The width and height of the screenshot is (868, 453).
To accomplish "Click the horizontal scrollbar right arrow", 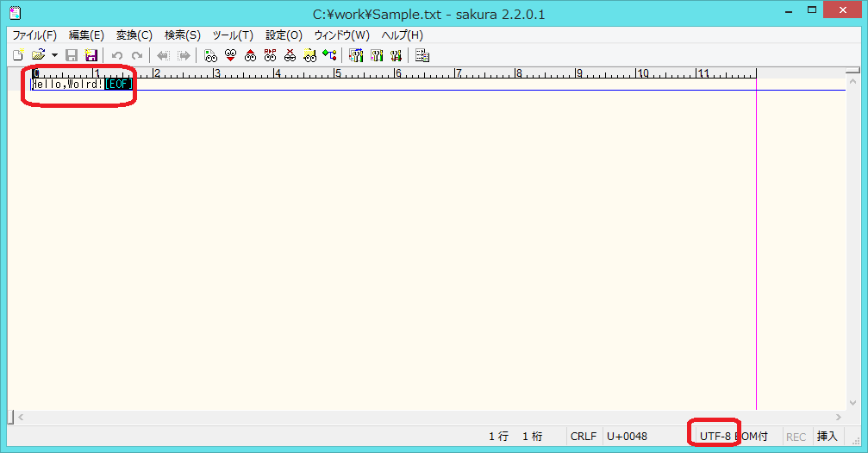I will [x=839, y=417].
